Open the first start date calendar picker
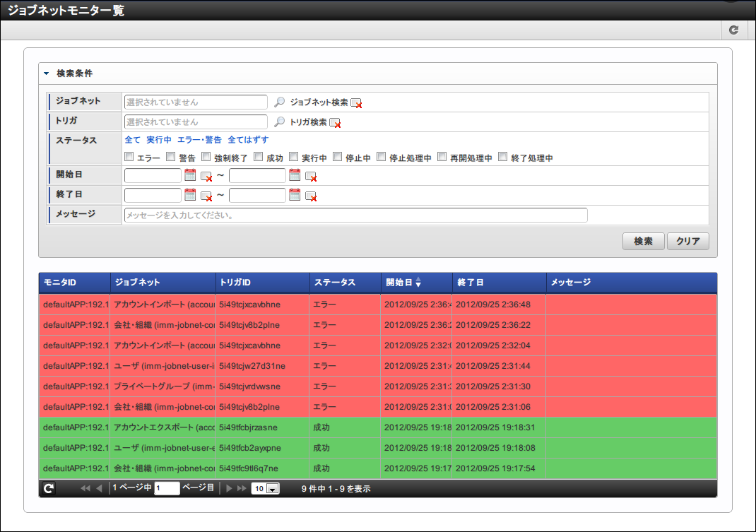The image size is (756, 532). (x=190, y=175)
